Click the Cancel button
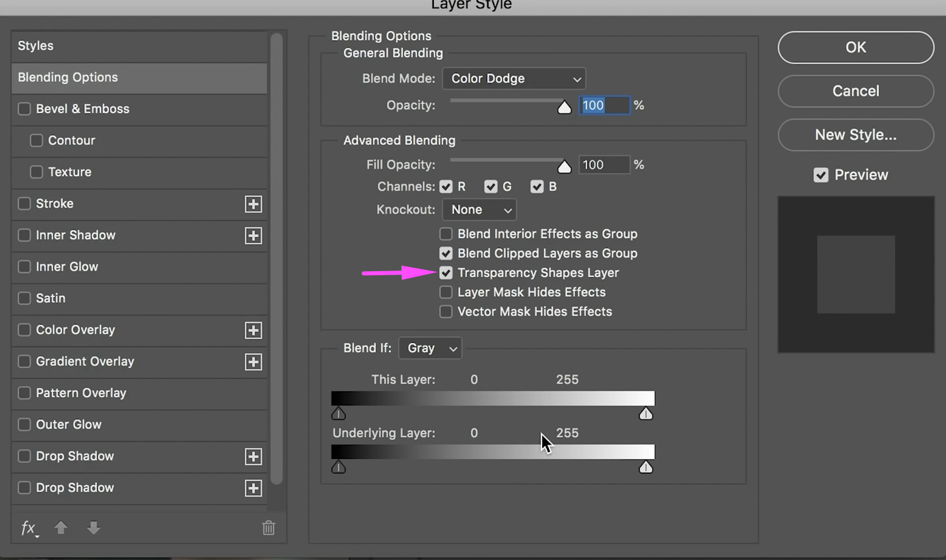 tap(856, 91)
